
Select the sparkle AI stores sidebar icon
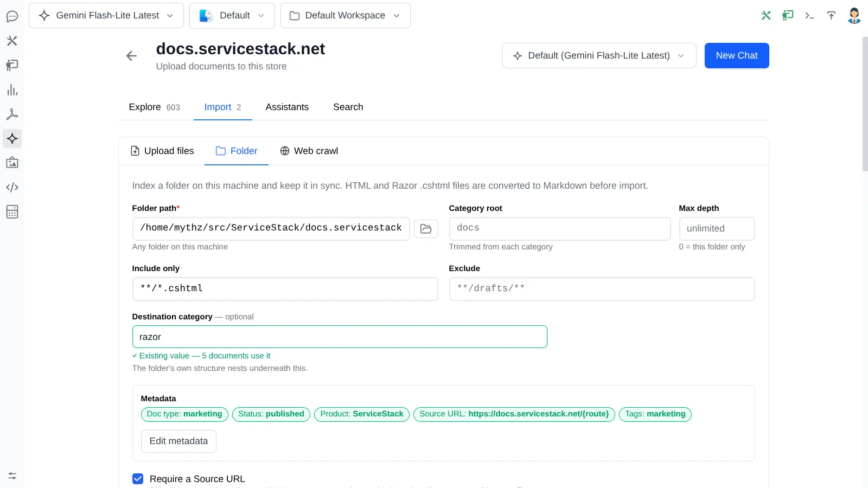point(12,139)
